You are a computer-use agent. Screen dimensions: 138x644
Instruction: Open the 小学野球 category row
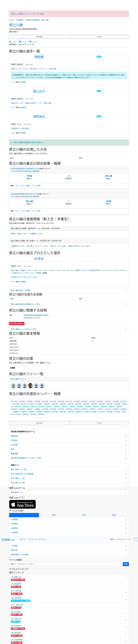(69, 519)
